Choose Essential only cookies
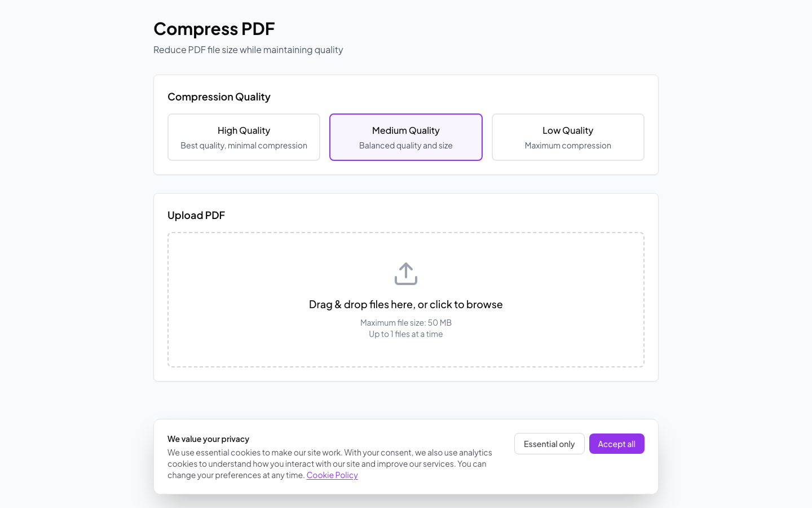812x508 pixels. [549, 444]
